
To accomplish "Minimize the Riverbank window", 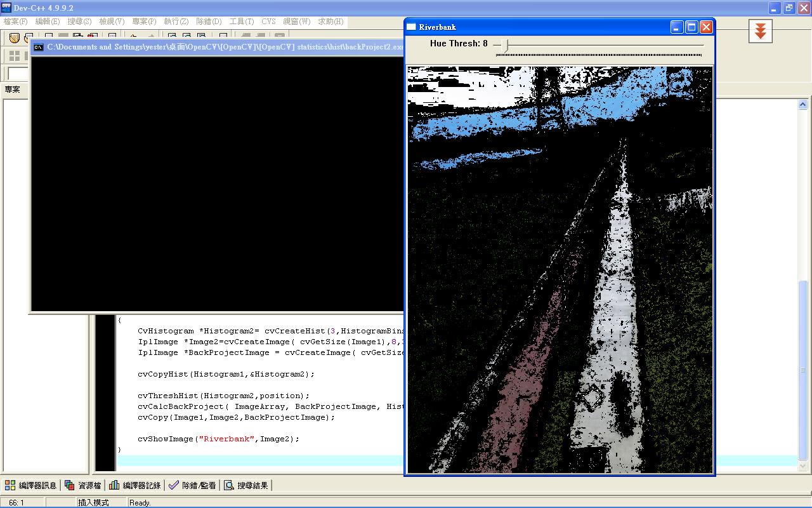I will click(678, 27).
